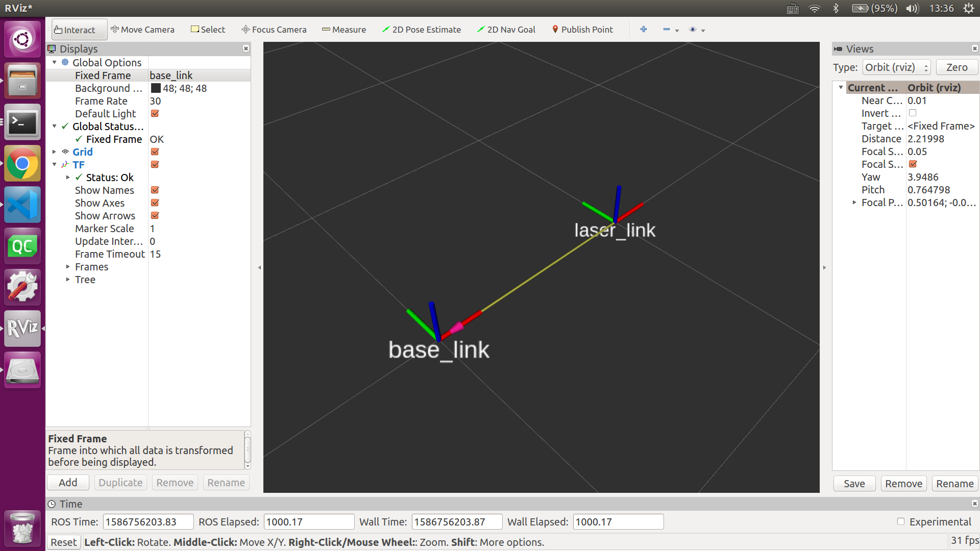Click the Add display button
Screen dimensions: 980x551
point(68,483)
